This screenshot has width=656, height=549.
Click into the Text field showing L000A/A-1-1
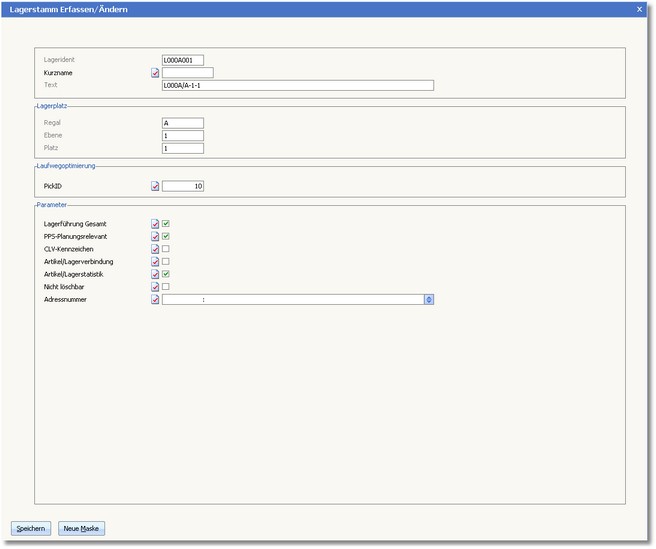tap(297, 86)
